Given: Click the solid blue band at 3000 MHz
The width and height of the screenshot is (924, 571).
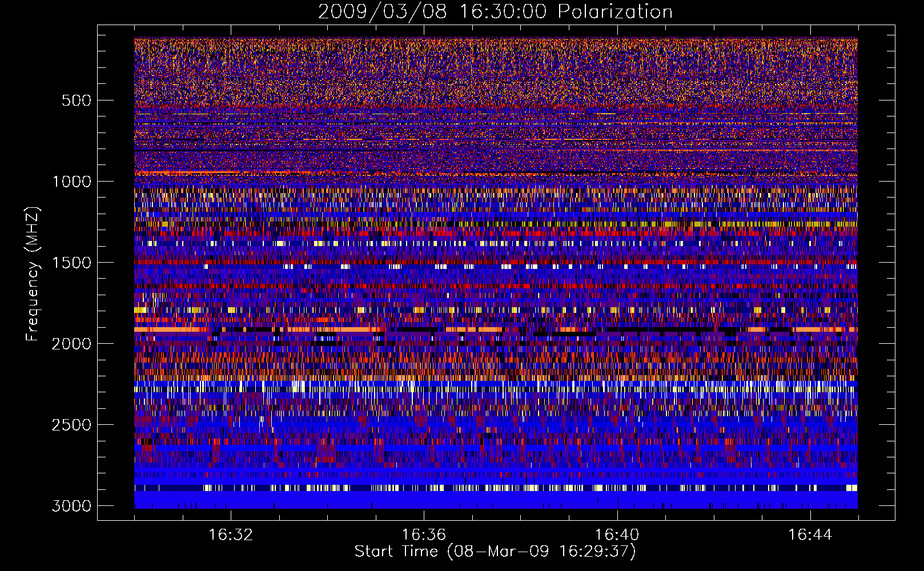Looking at the screenshot, I should (x=496, y=500).
